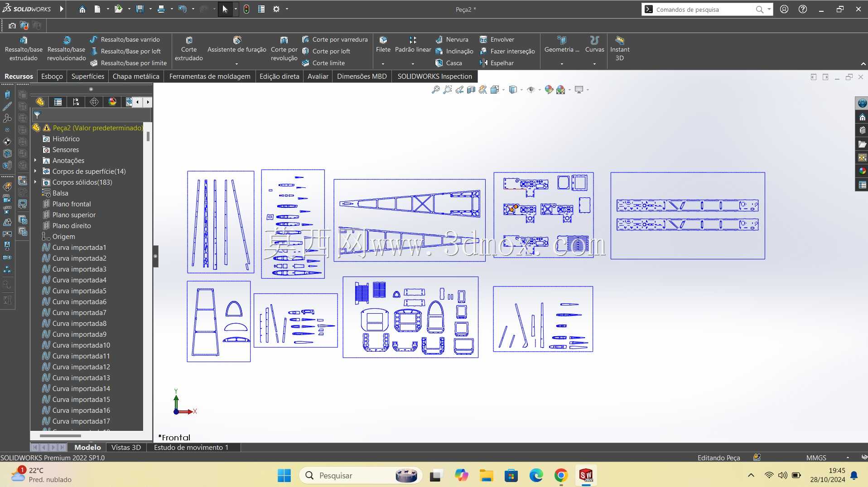Screen dimensions: 868x487
Task: Open Chapa metálica tab
Action: click(136, 76)
